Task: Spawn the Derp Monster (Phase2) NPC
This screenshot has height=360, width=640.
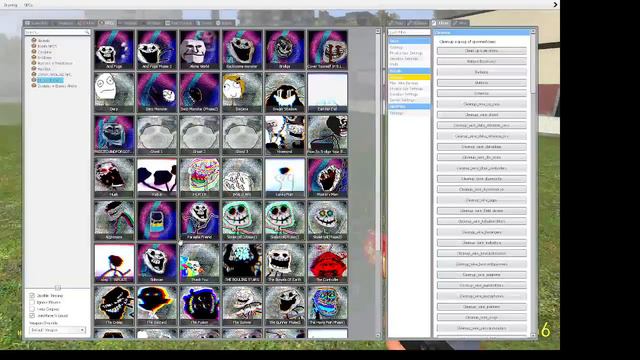Action: pyautogui.click(x=200, y=93)
